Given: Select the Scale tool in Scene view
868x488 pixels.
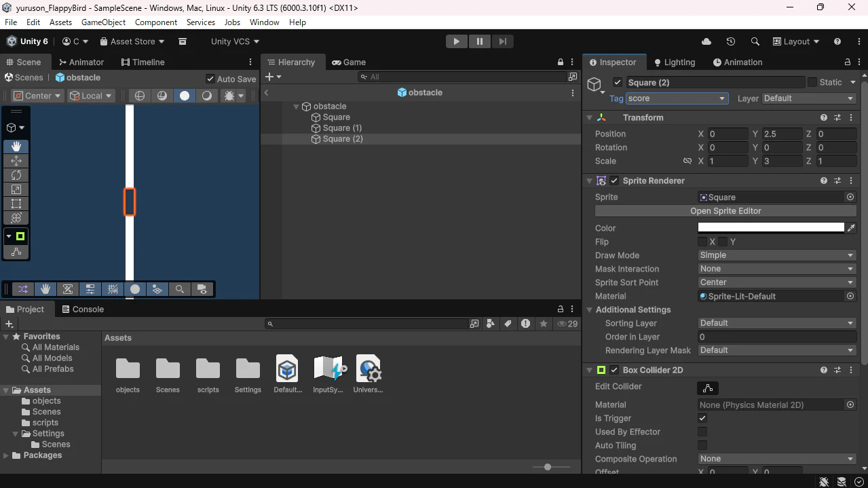Looking at the screenshot, I should click(16, 189).
